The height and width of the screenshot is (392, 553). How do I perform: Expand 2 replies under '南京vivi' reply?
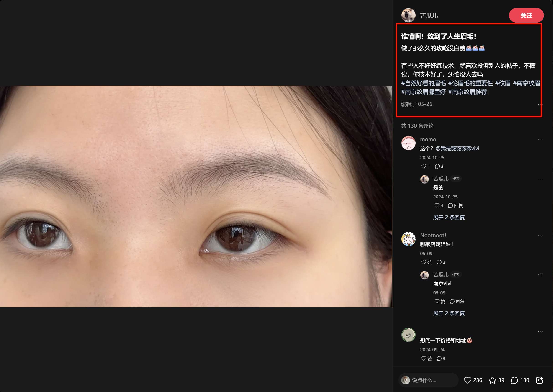tap(449, 313)
